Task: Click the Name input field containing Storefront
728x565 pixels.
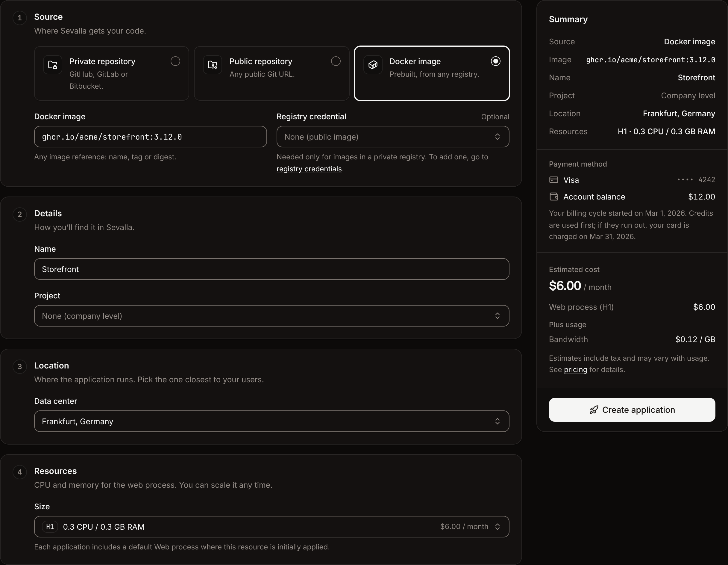Action: [x=272, y=269]
